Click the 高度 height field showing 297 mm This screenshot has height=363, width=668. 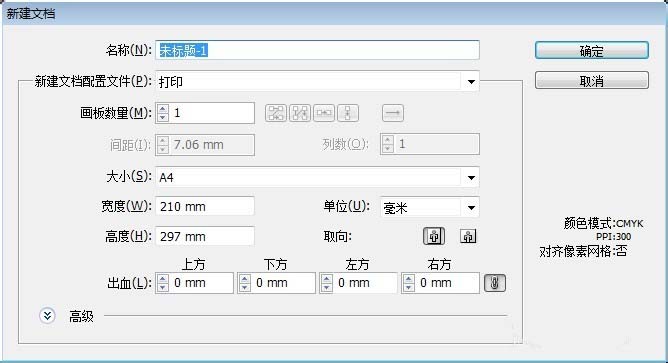[x=205, y=236]
